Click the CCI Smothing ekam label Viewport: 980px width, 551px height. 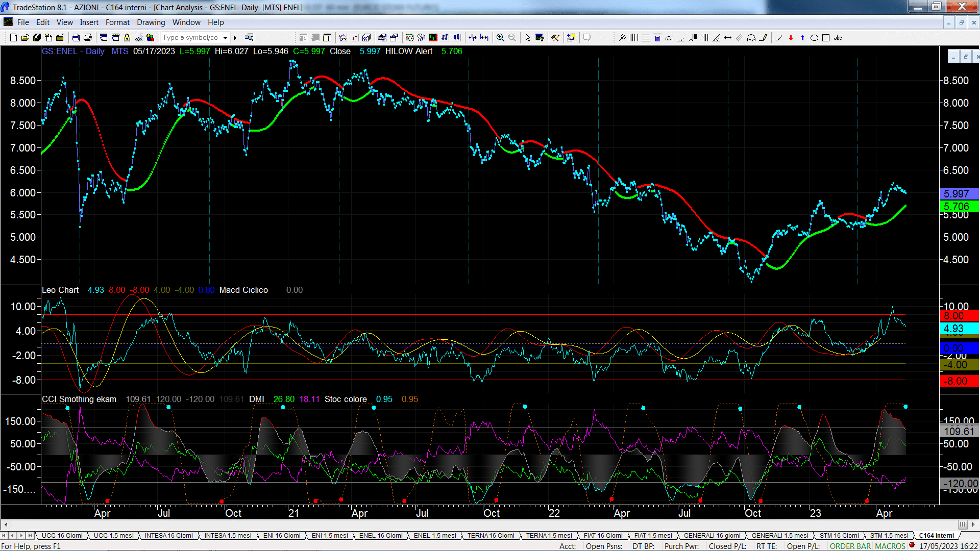79,399
